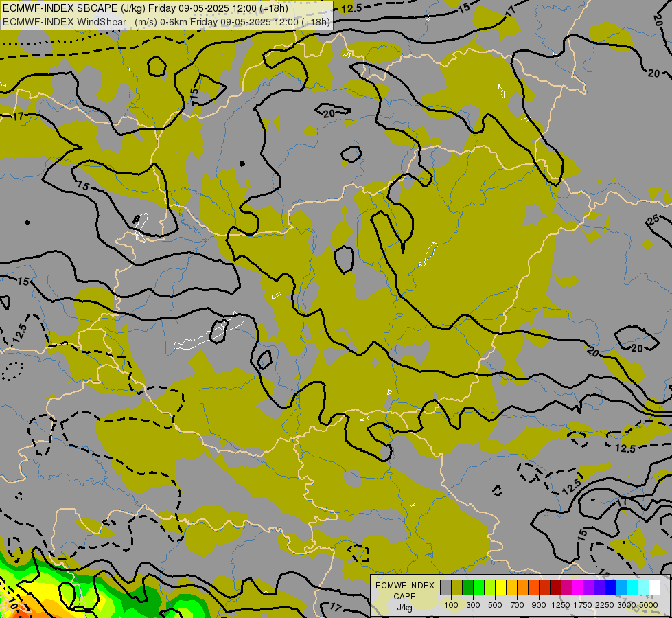The width and height of the screenshot is (672, 618).
Task: Click the pink-magenta swatch right of 1250
Action: pyautogui.click(x=566, y=587)
